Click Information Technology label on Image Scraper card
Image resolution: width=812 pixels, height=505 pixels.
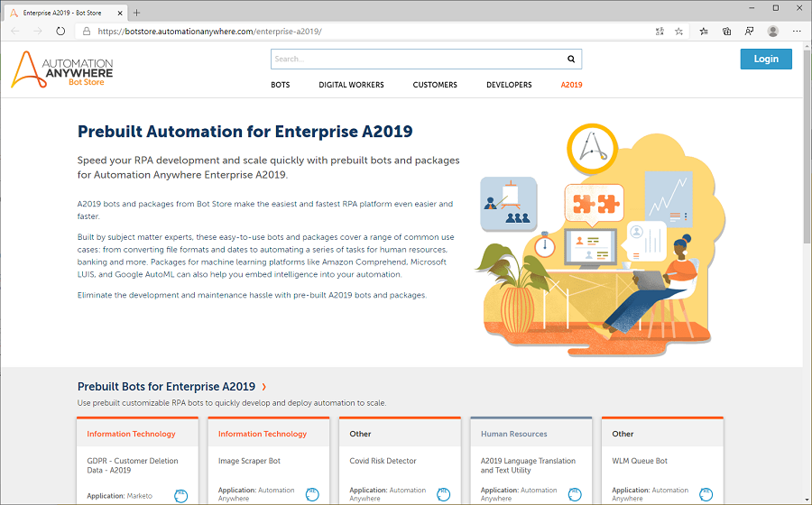point(263,434)
